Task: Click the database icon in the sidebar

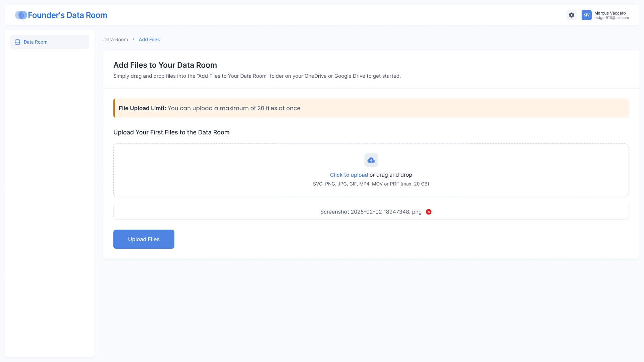Action: 17,42
